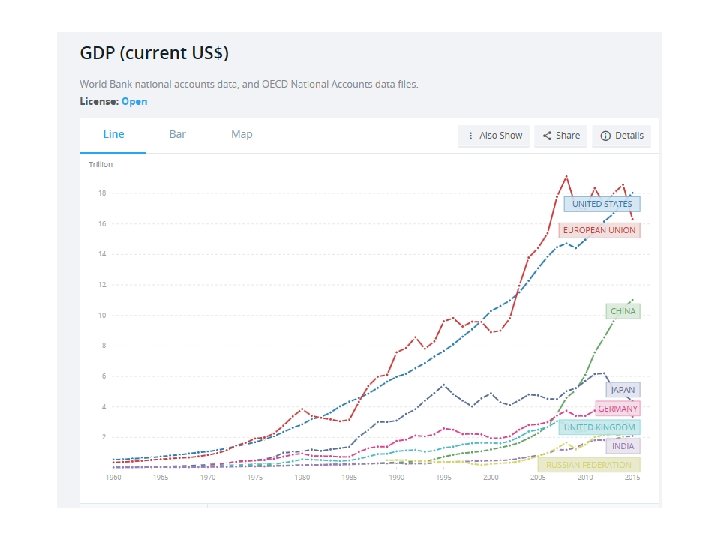Click the Share button label
The height and width of the screenshot is (540, 720).
pyautogui.click(x=567, y=136)
